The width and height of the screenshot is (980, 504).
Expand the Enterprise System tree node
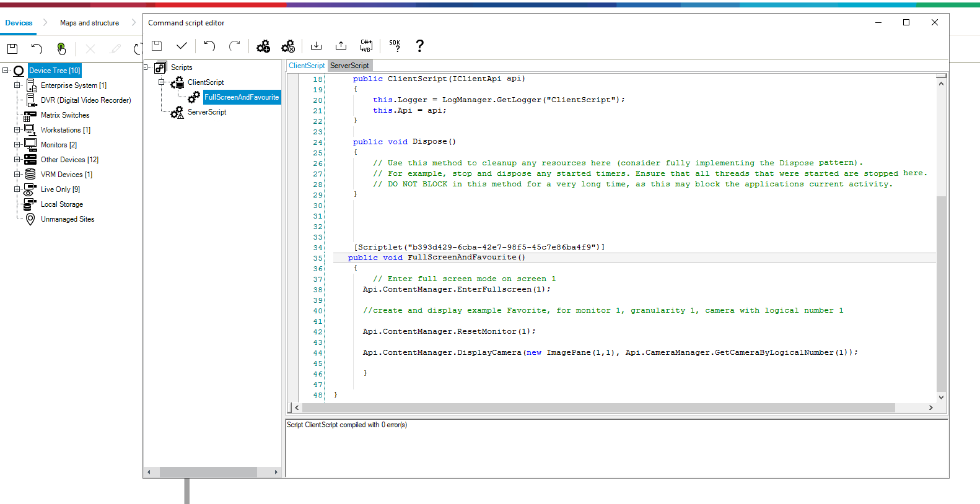(17, 85)
